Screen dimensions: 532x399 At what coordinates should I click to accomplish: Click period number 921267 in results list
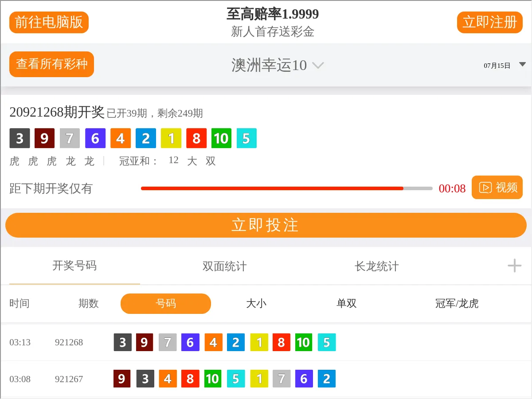pos(69,379)
